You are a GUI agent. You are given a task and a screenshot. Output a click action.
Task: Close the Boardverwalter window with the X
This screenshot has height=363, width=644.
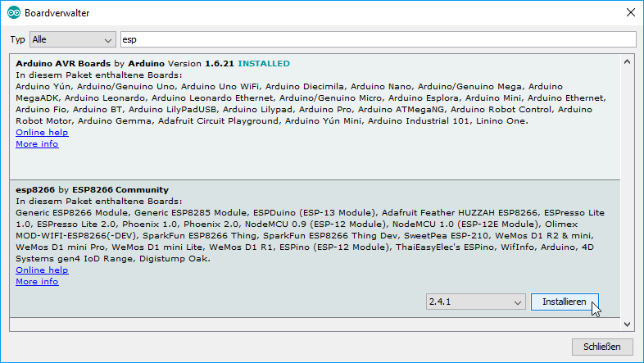pyautogui.click(x=631, y=13)
